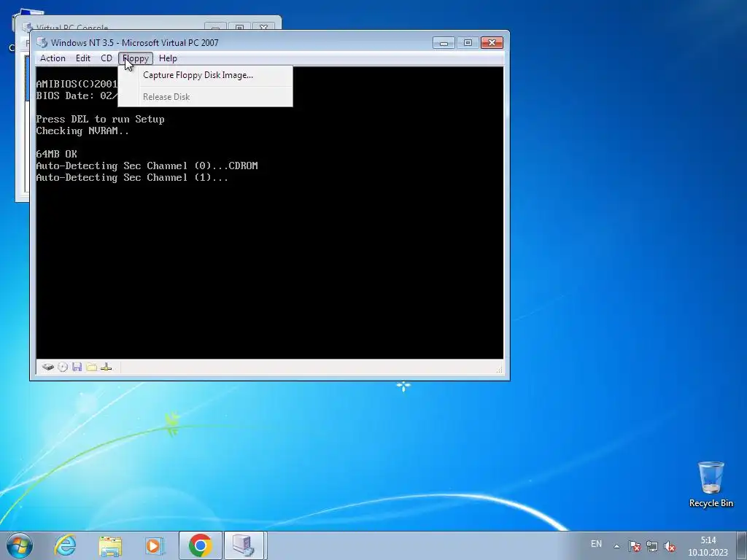
Task: Click Show desktop strip beside the clock
Action: pyautogui.click(x=742, y=545)
